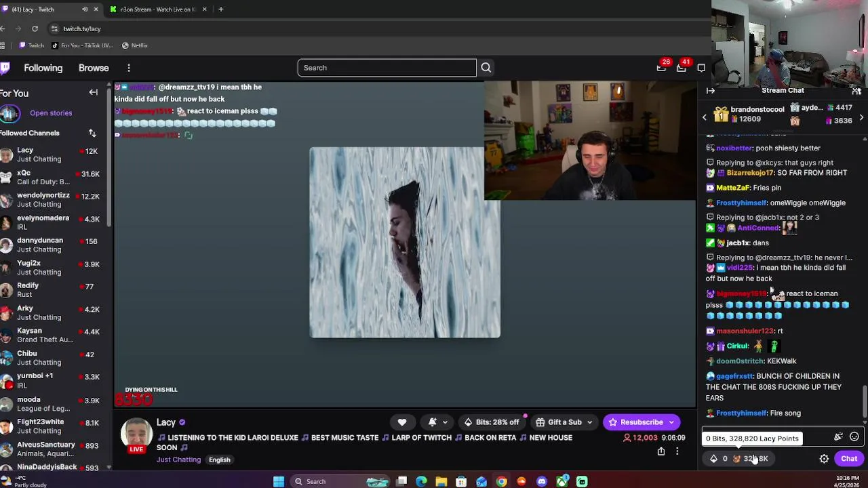Click the browser reload button

click(x=35, y=28)
